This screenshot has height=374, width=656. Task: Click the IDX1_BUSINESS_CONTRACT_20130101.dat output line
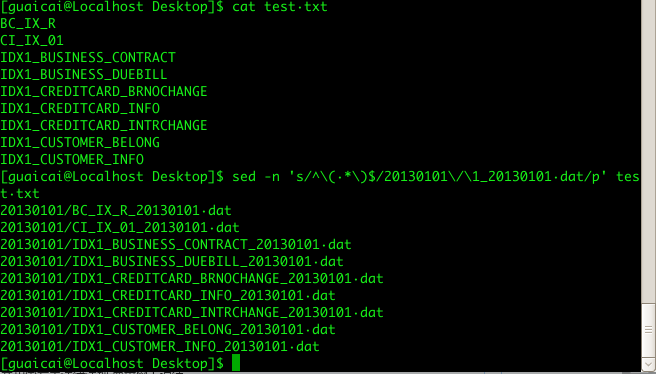point(176,245)
